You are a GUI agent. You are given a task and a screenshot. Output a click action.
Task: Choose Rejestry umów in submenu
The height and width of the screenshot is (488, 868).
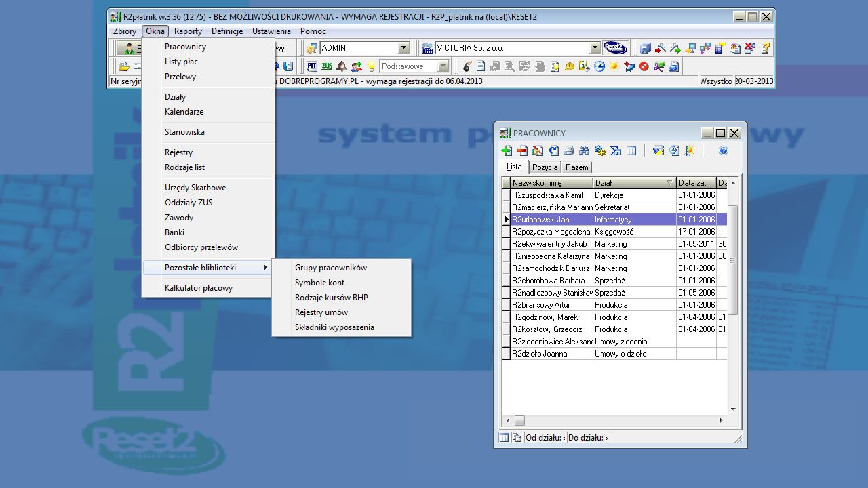pyautogui.click(x=342, y=312)
